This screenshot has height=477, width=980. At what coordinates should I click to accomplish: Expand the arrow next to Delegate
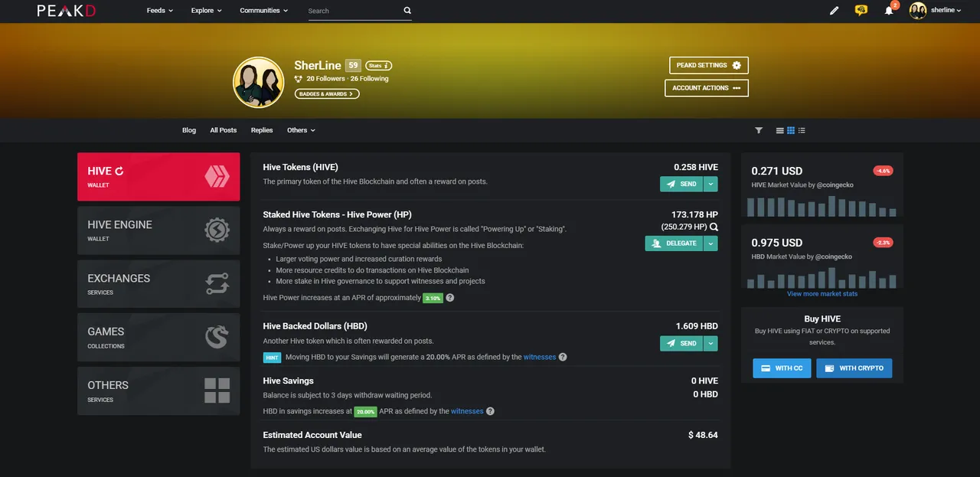coord(710,243)
